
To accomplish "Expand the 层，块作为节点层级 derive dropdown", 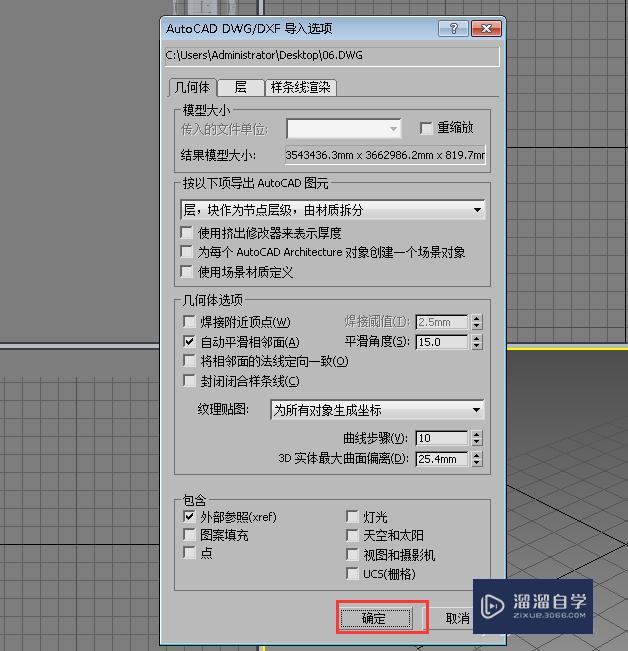I will (x=332, y=210).
